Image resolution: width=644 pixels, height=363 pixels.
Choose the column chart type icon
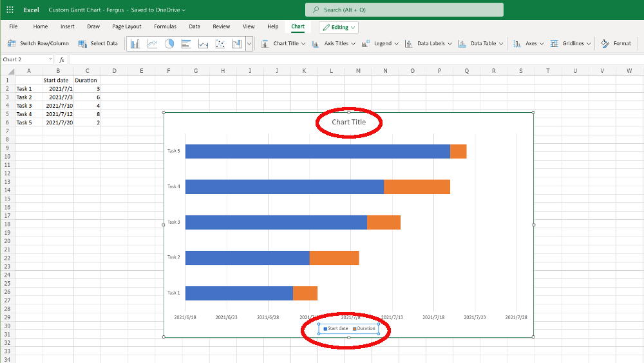135,44
